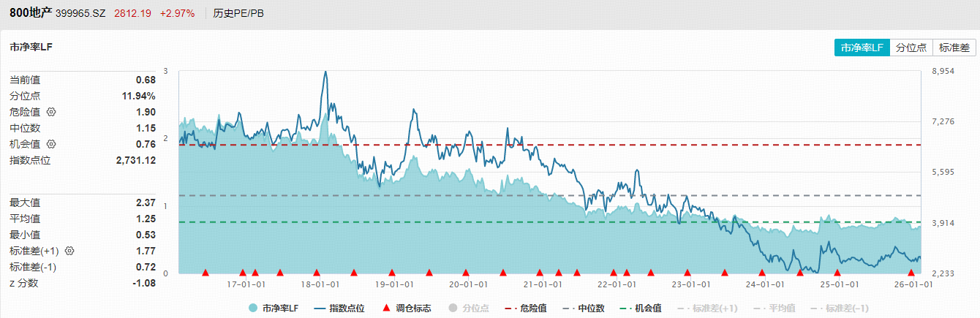The height and width of the screenshot is (318, 980).
Task: Open settings gear next to 危险值
Action: click(x=51, y=113)
